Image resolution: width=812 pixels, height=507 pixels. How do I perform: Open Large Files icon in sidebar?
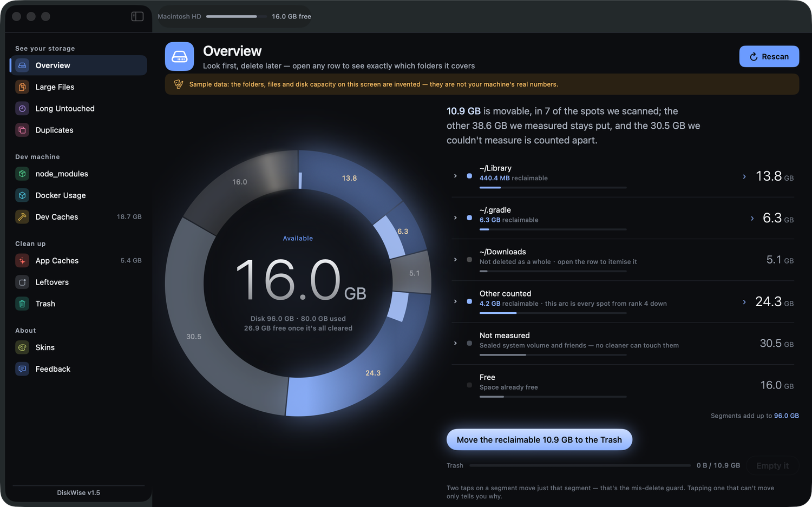point(22,87)
